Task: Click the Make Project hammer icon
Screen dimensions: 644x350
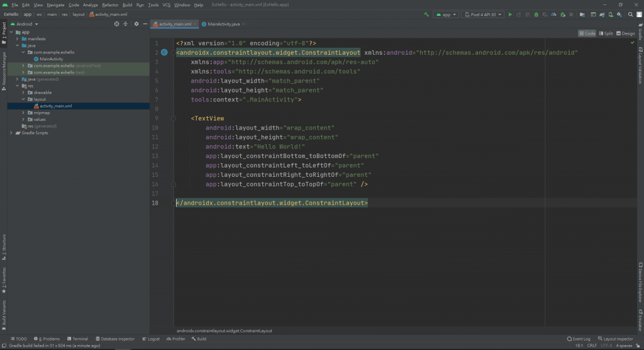Action: coord(426,14)
